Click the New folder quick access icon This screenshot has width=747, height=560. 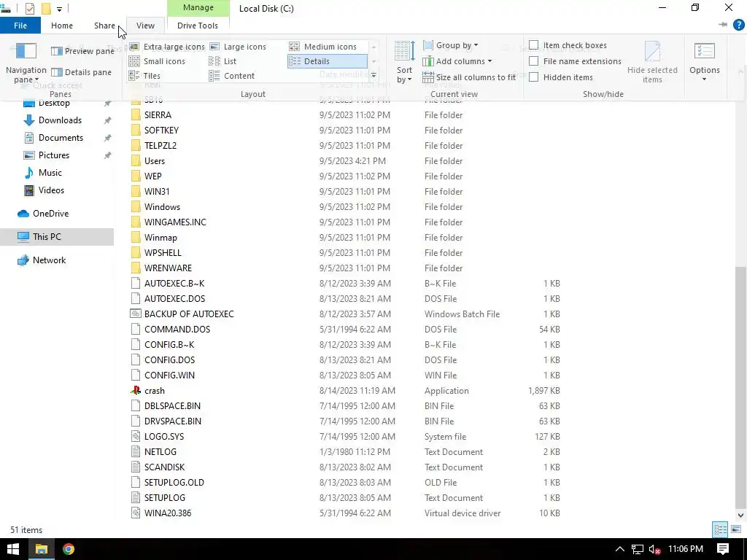(46, 9)
